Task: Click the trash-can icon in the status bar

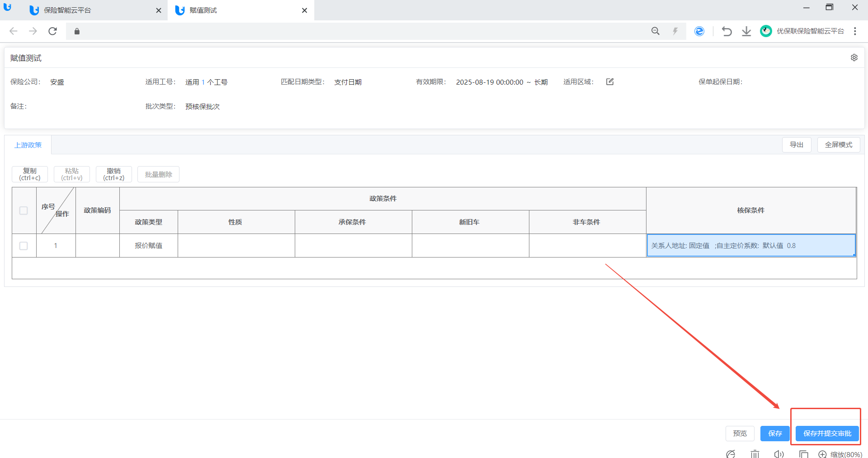Action: tap(755, 454)
